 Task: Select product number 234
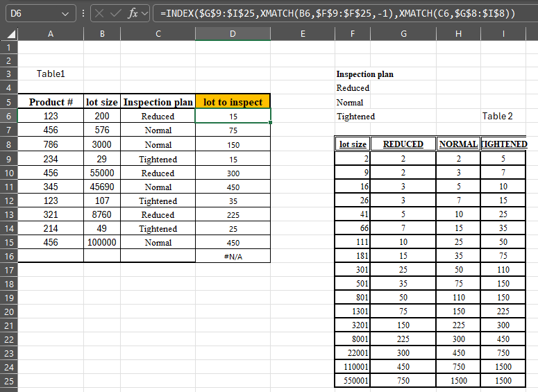tap(51, 159)
